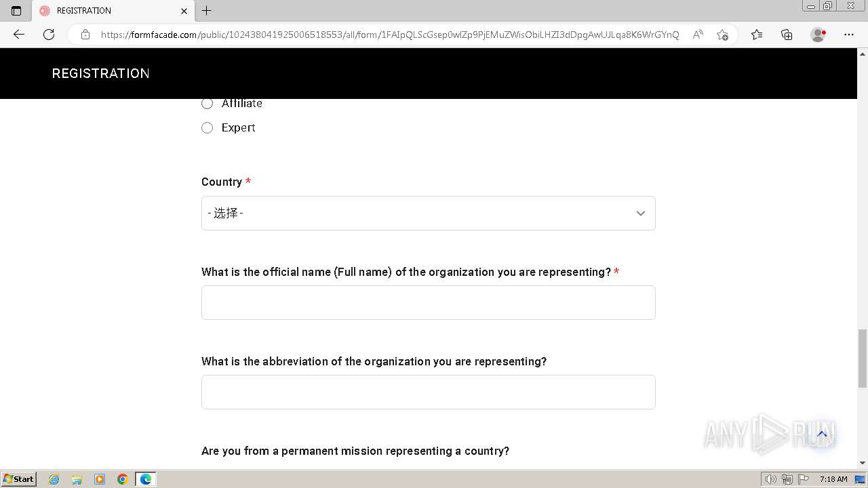This screenshot has width=868, height=488.
Task: Refresh the registration page
Action: 49,35
